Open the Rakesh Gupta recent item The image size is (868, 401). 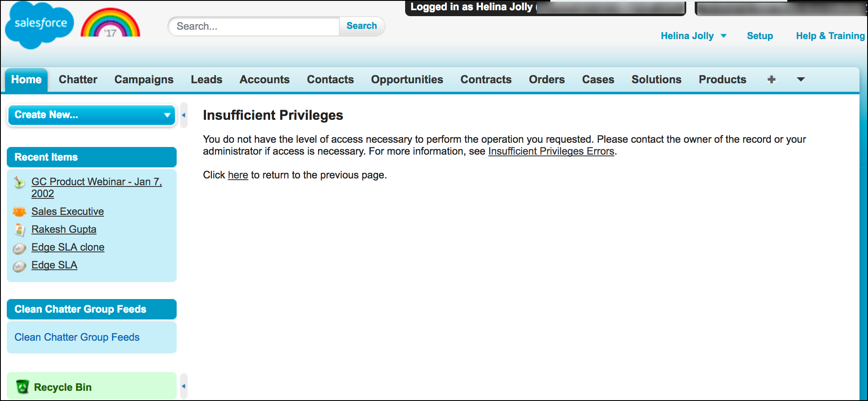pos(64,229)
